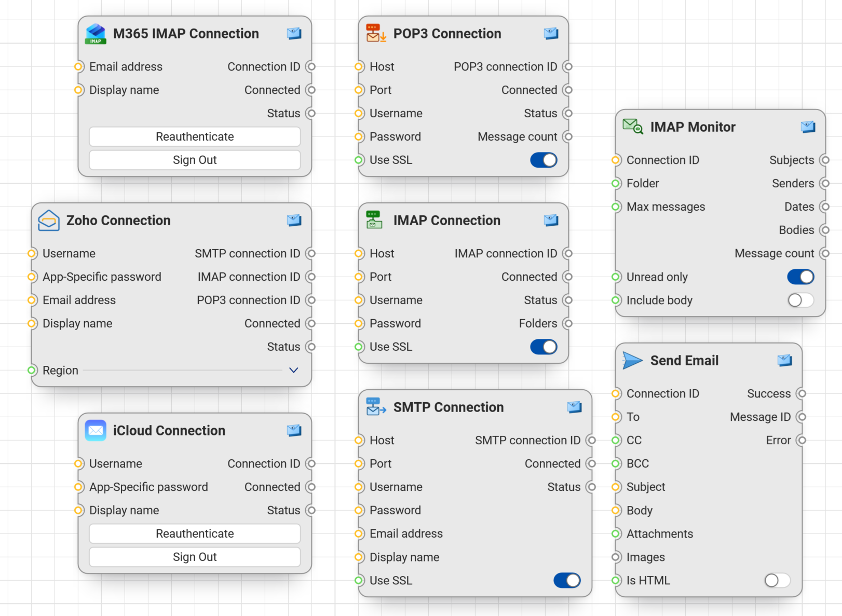Click the Bodies output port on IMAP Monitor
842x616 pixels.
[825, 230]
